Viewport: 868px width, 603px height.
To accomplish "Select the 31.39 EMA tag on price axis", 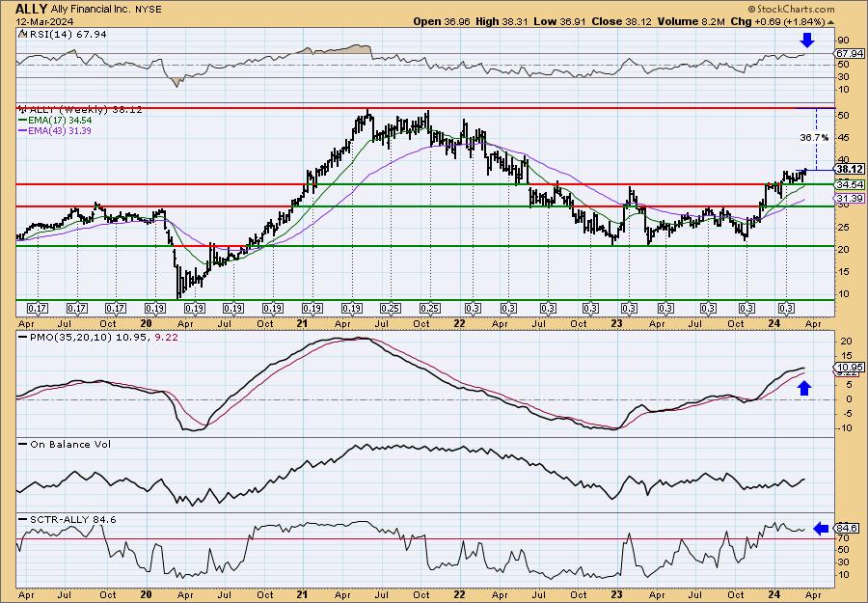I will pyautogui.click(x=849, y=198).
